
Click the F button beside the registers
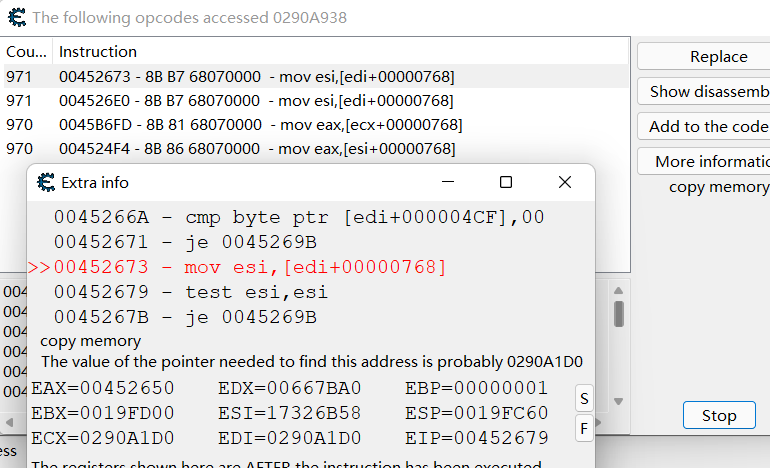pos(584,430)
